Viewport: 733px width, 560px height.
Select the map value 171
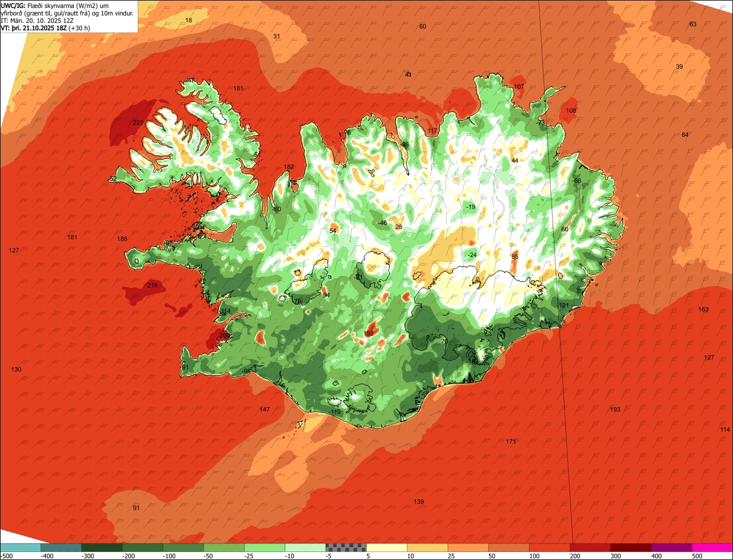coord(511,441)
